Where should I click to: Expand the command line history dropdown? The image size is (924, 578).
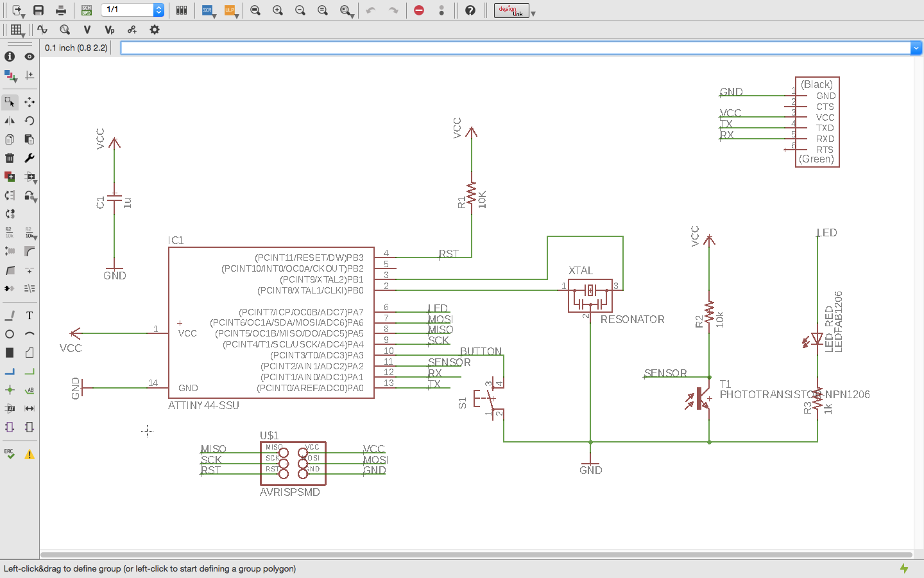916,48
